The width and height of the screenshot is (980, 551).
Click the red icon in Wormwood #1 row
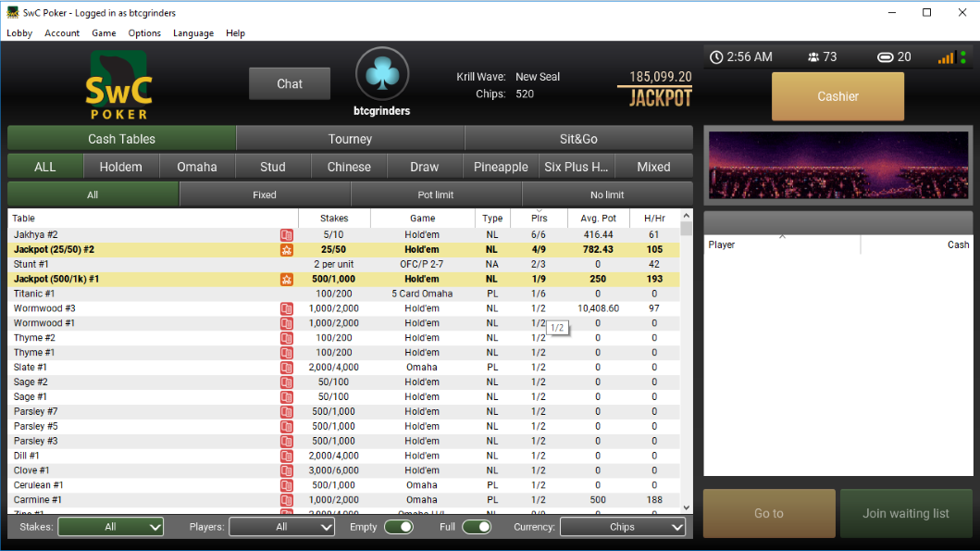click(x=286, y=323)
